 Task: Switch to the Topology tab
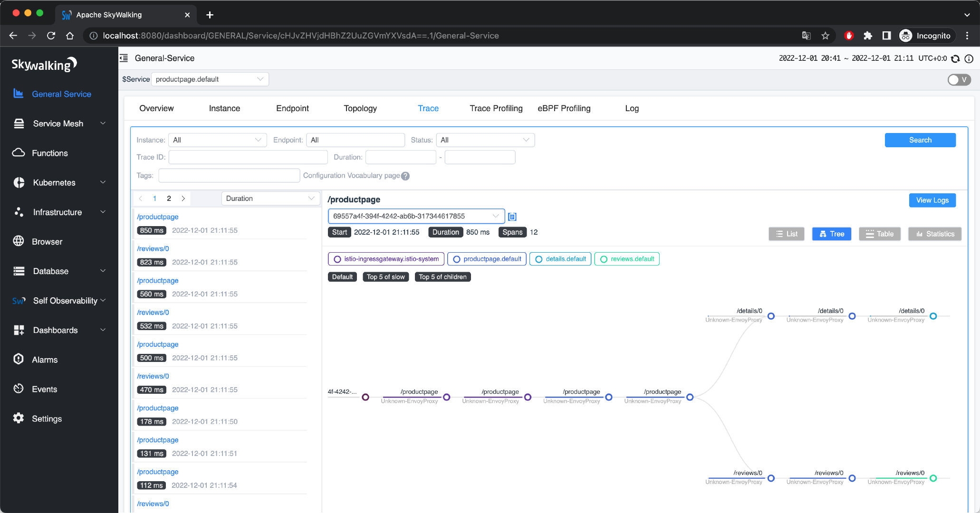coord(360,108)
